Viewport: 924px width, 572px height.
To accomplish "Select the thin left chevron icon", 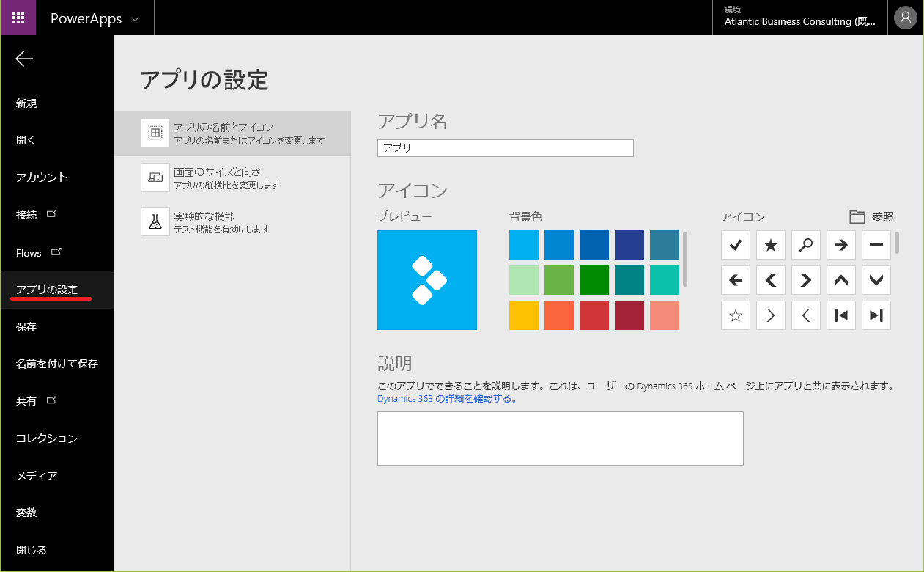I will pos(806,315).
